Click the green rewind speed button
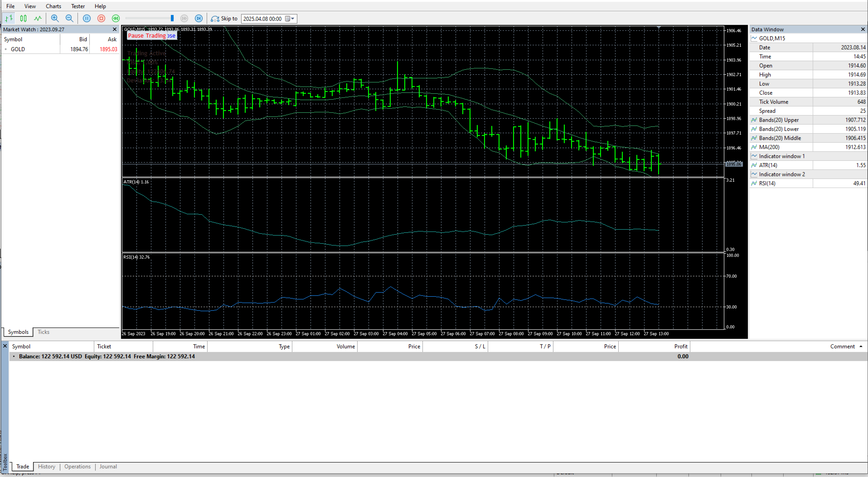The image size is (868, 477). [x=116, y=19]
